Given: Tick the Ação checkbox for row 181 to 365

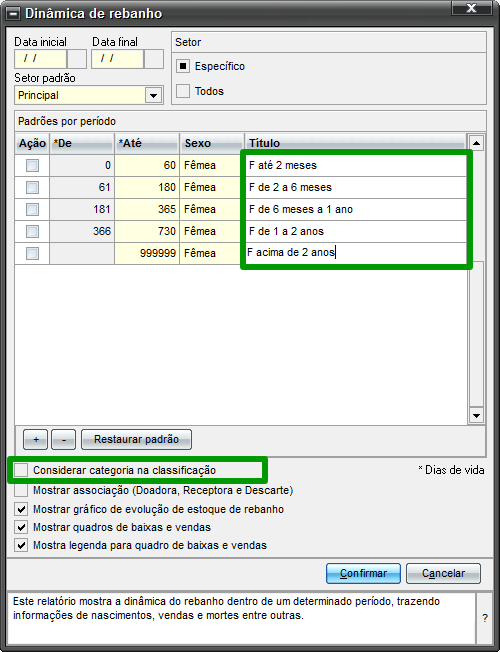Looking at the screenshot, I should 32,210.
